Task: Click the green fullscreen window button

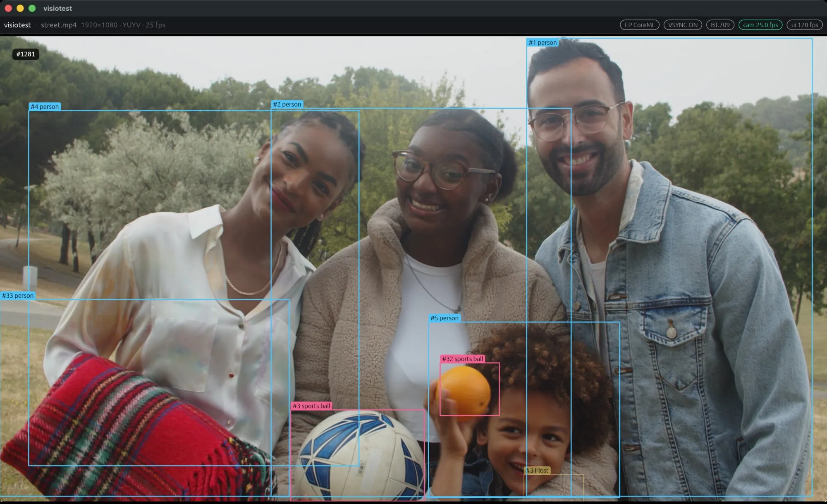Action: [x=32, y=8]
